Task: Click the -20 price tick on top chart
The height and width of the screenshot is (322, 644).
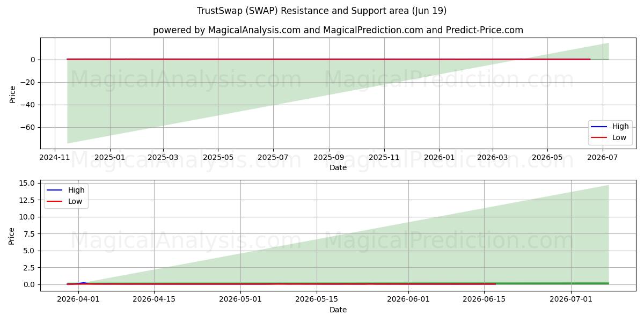Action: (x=28, y=82)
